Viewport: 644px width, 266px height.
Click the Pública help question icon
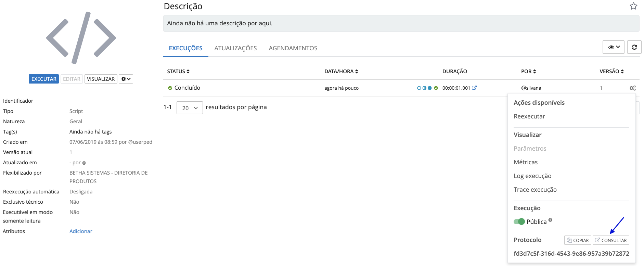[x=550, y=220]
